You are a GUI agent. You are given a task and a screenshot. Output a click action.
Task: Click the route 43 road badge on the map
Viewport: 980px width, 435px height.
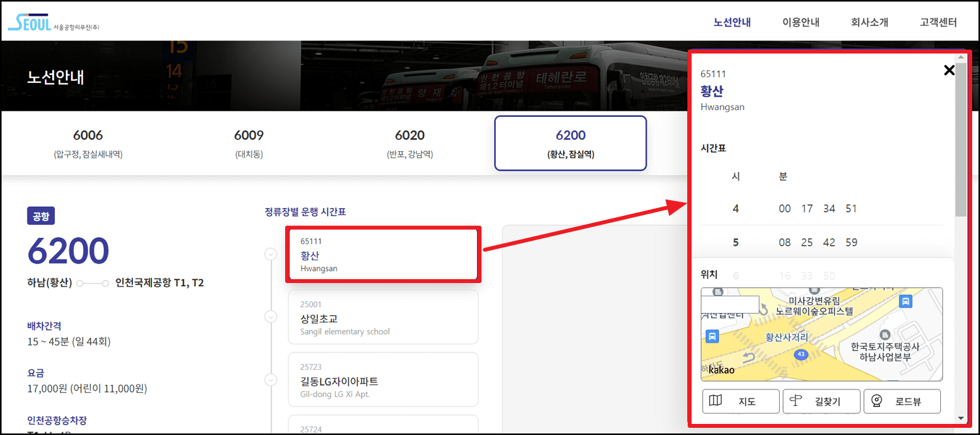(801, 354)
